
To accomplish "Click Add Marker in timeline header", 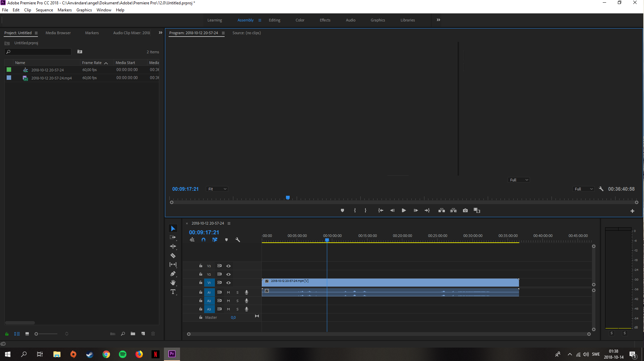I will 226,240.
